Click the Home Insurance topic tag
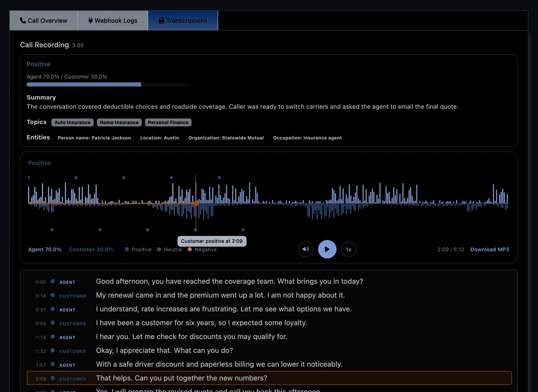Viewport: 538px width, 392px height. 119,122
